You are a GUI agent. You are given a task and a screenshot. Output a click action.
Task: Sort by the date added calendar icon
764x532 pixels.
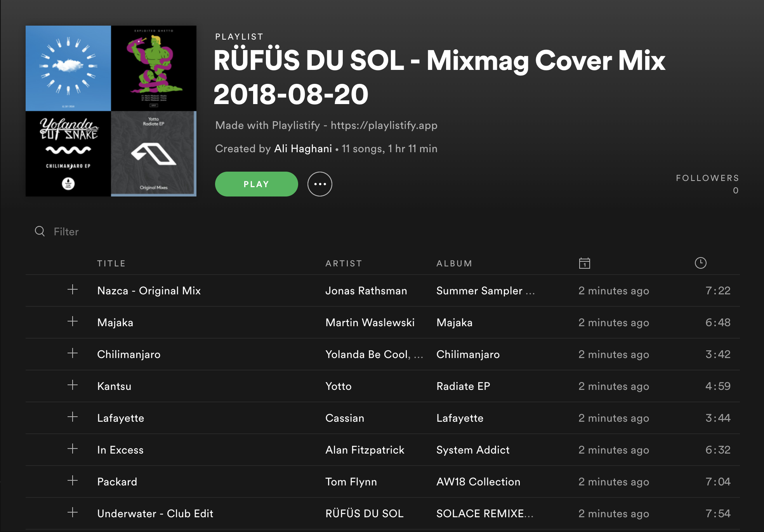pyautogui.click(x=584, y=263)
